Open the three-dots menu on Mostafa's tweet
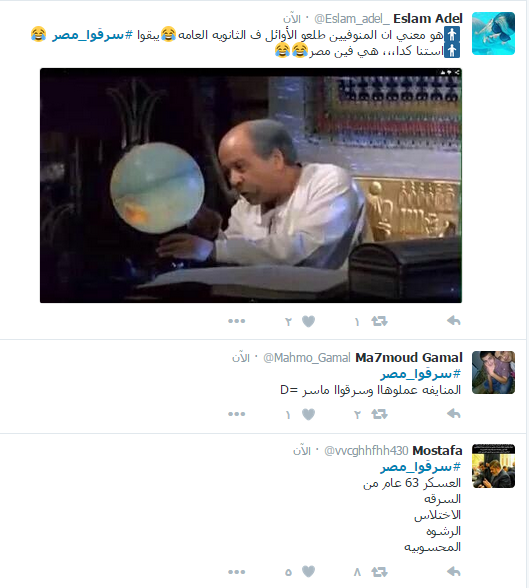The width and height of the screenshot is (529, 588). point(237,572)
